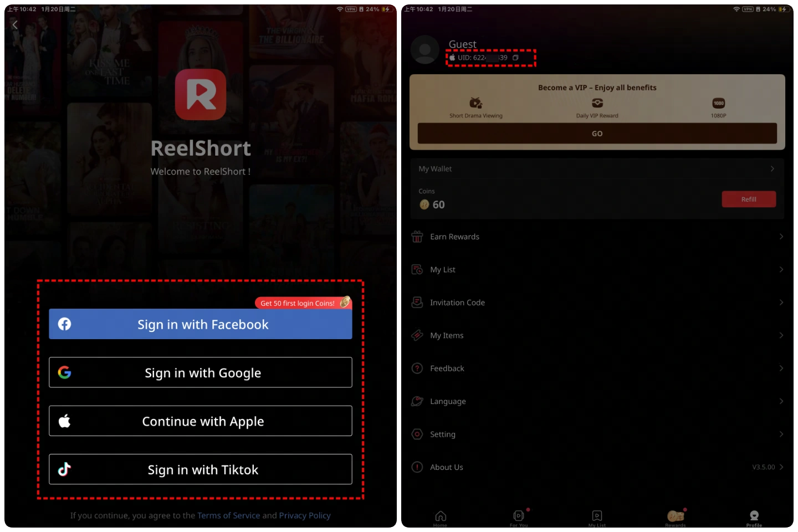Image resolution: width=798 pixels, height=532 pixels.
Task: Sign in with Facebook
Action: click(x=201, y=324)
